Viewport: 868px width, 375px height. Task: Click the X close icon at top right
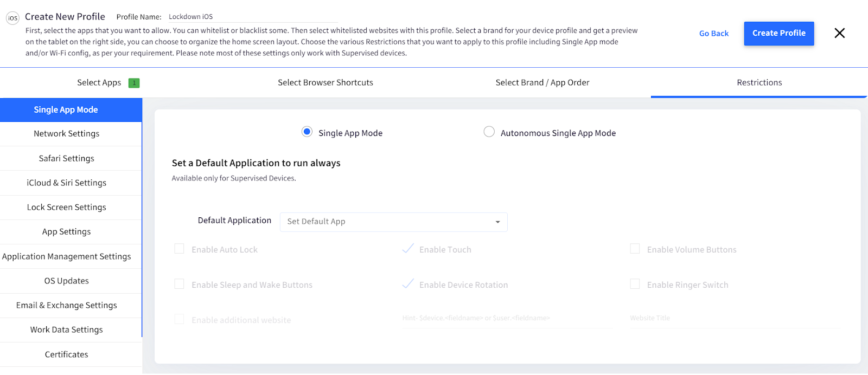click(839, 33)
